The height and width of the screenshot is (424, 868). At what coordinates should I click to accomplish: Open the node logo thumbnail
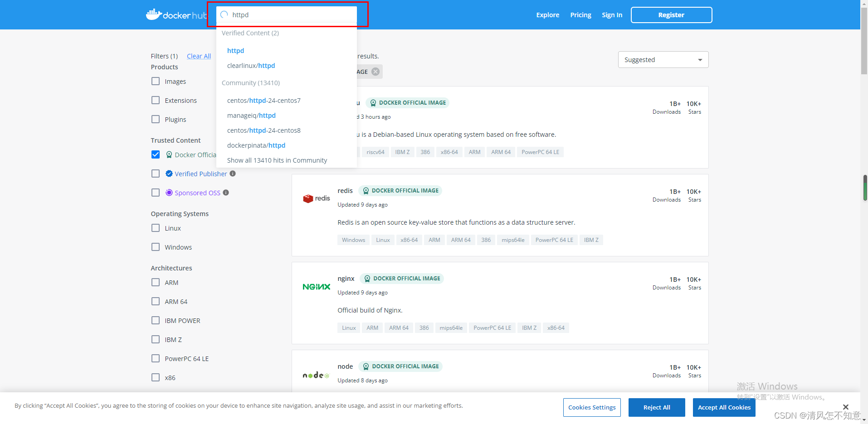pyautogui.click(x=316, y=375)
